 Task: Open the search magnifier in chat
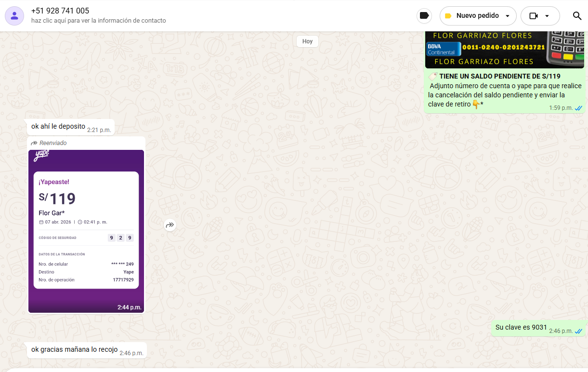(x=577, y=16)
